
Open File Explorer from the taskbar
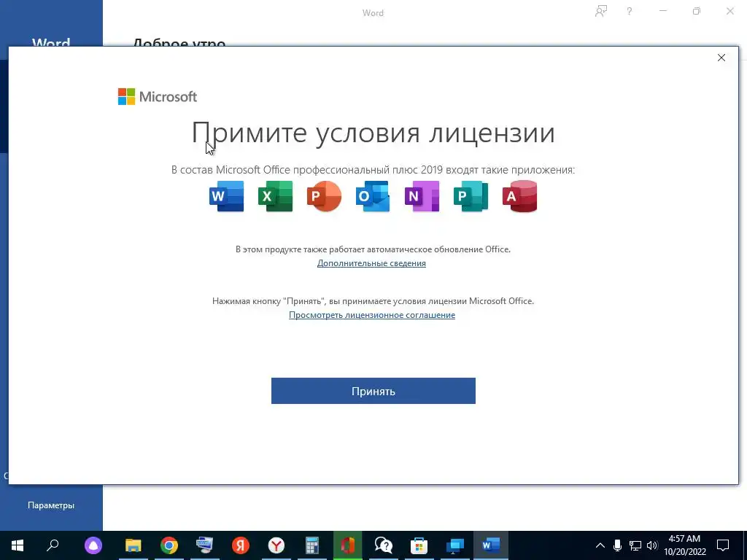[133, 545]
